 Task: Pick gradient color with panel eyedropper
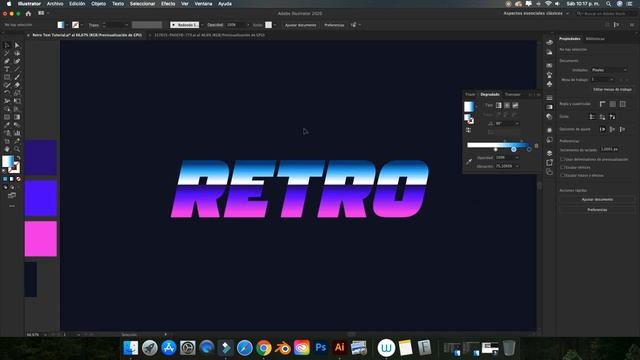point(469,162)
